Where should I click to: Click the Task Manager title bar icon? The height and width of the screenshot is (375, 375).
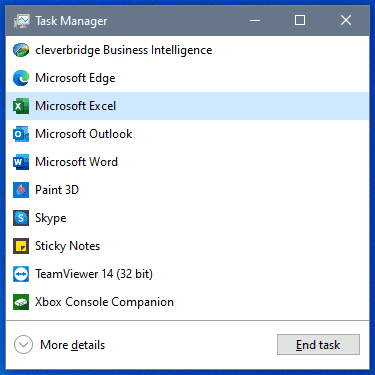[x=22, y=21]
